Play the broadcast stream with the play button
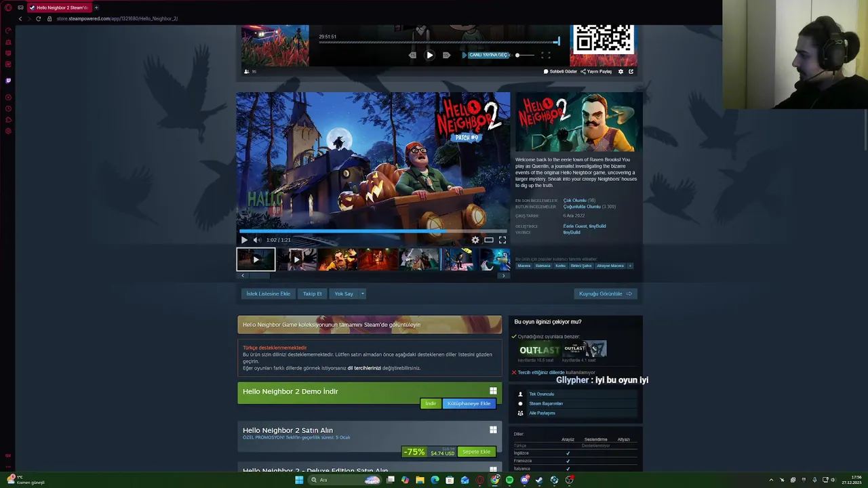868x488 pixels. pos(429,55)
